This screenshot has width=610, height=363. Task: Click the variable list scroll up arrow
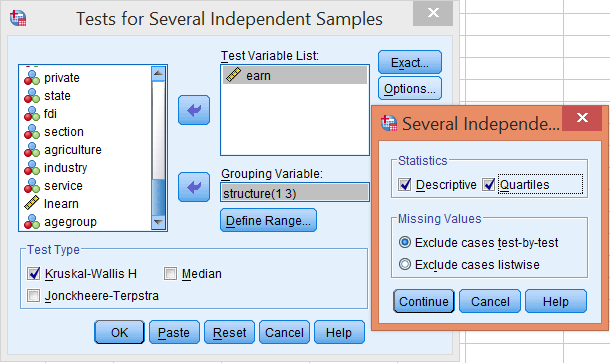coord(158,73)
